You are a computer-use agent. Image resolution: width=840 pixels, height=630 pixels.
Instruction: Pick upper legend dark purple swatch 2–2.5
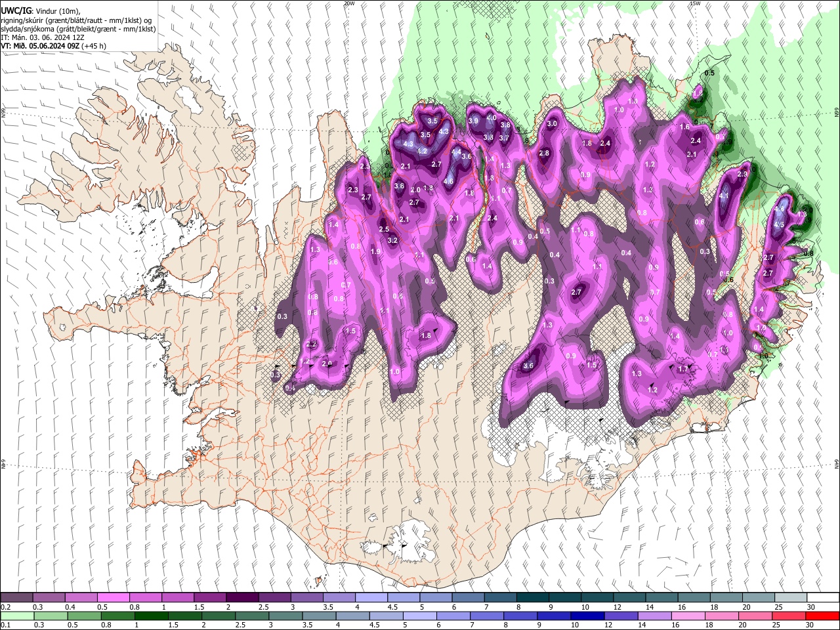(242, 598)
